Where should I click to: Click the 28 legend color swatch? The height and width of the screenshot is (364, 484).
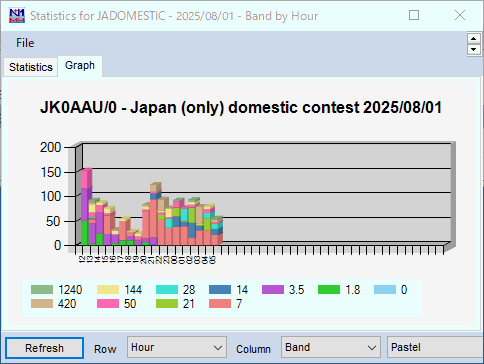coord(167,289)
